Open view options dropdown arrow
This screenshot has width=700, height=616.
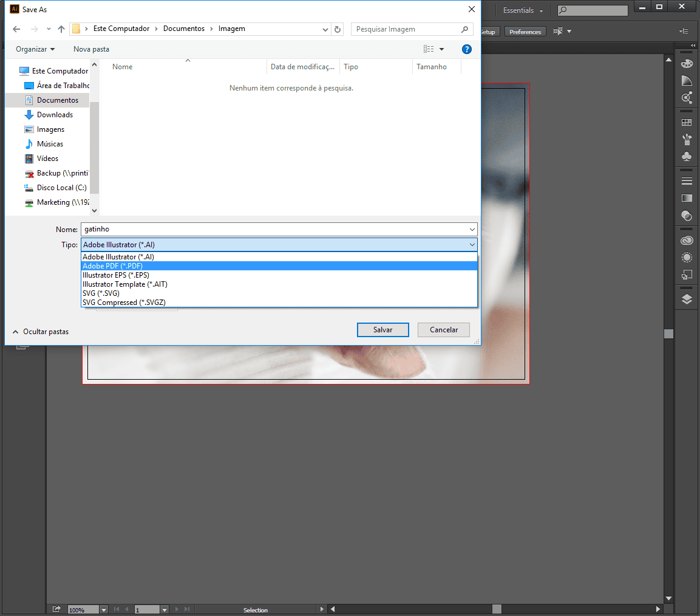point(441,49)
